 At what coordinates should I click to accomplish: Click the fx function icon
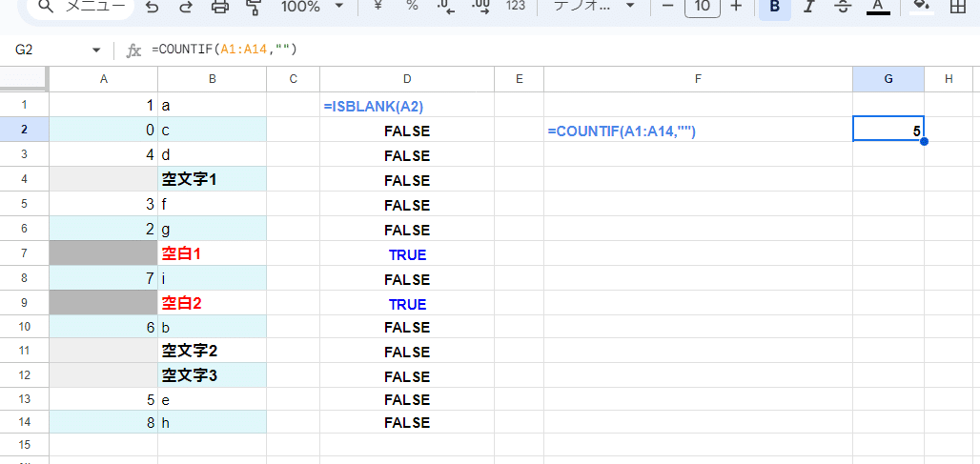tap(133, 50)
